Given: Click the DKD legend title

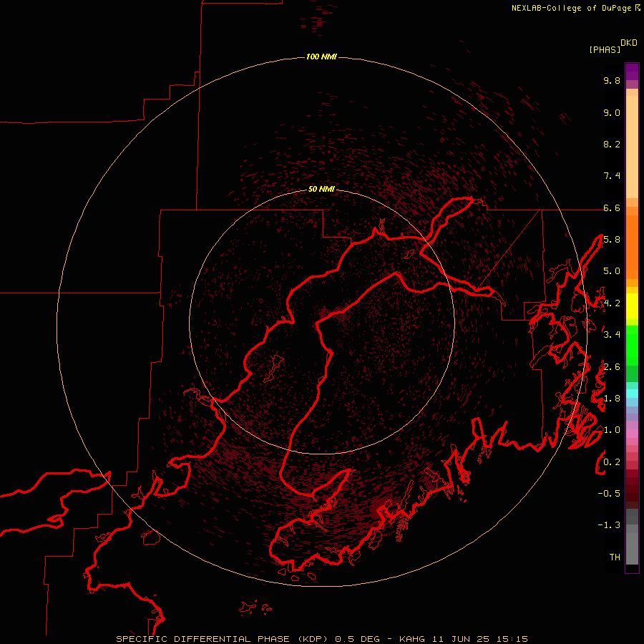Looking at the screenshot, I should point(629,43).
